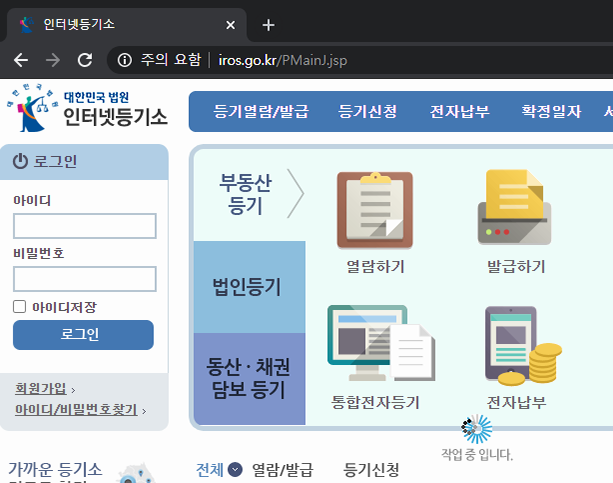Open the 등기열람/발급 menu
Image resolution: width=613 pixels, height=483 pixels.
pos(261,111)
